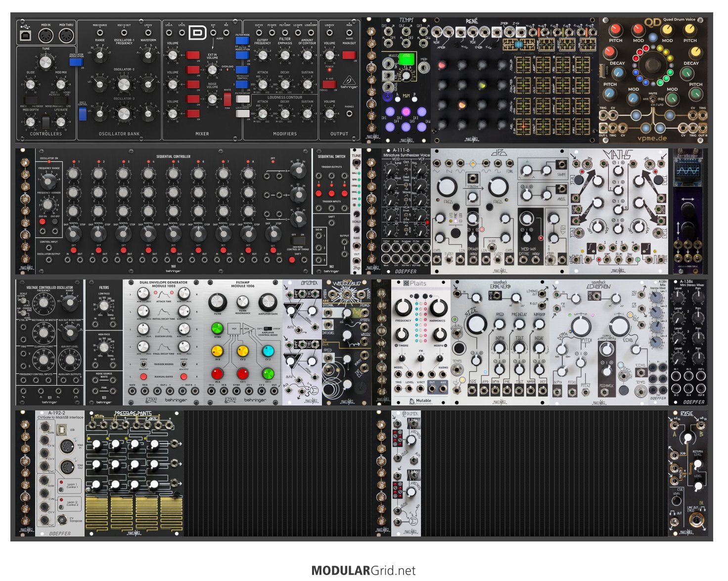Click the yellow-lit knob in the René grid
Screen dimensions: 728x581
482,86
